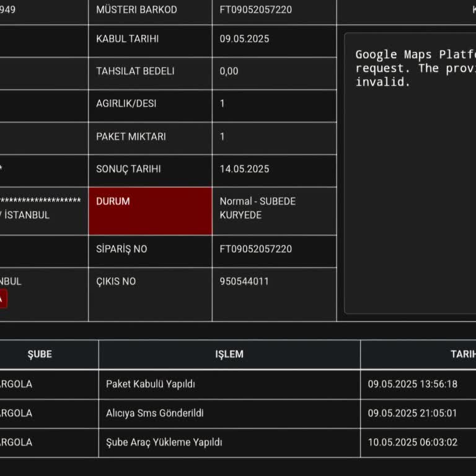Click the SONUÇ TARIHI date 14.05.2025
476x476 pixels.
tap(244, 169)
